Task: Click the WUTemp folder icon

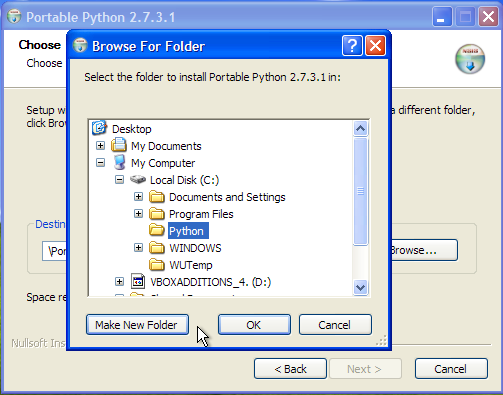Action: (157, 265)
